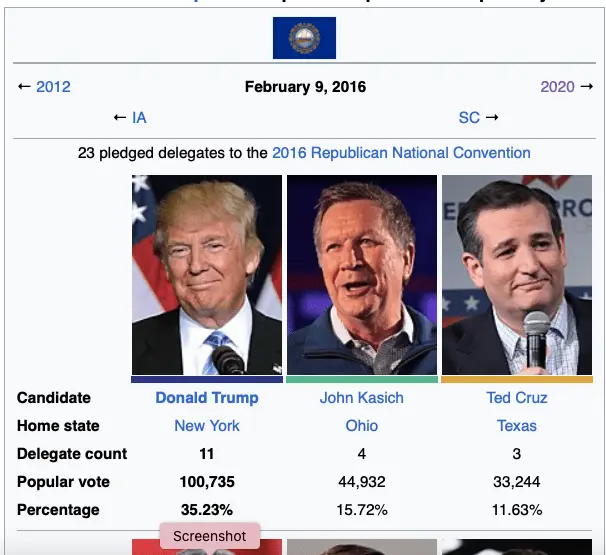The image size is (606, 555).
Task: Click the blue color bar under Trump
Action: 207,380
